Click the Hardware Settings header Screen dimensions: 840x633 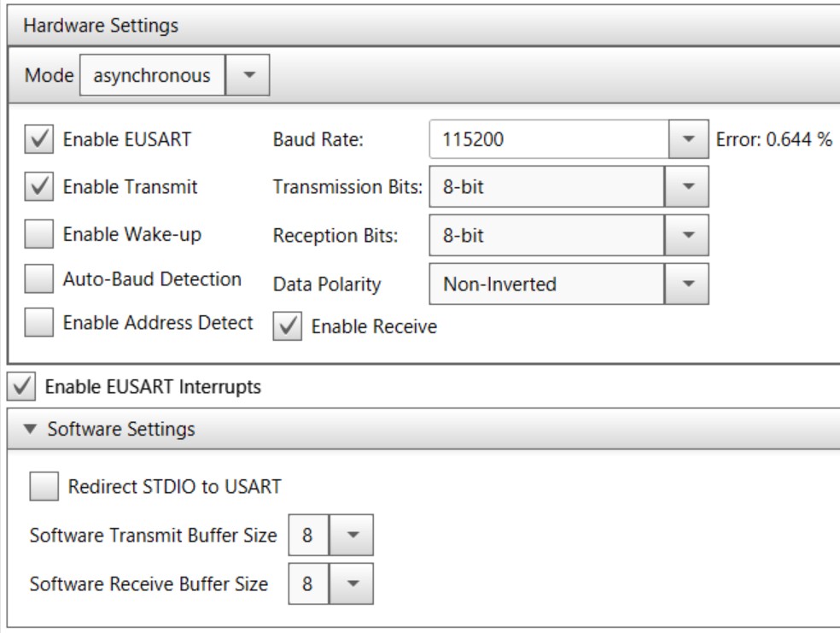[x=101, y=26]
